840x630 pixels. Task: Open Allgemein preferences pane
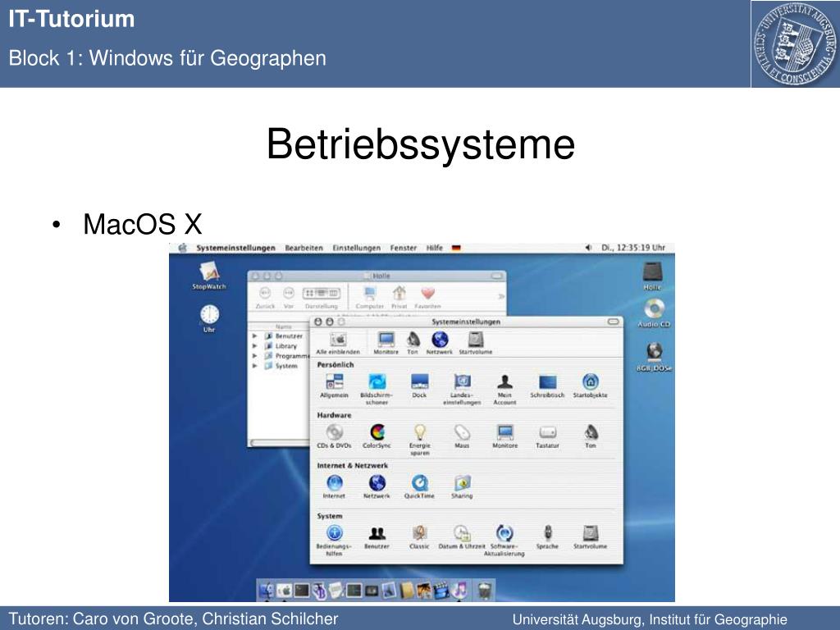335,386
